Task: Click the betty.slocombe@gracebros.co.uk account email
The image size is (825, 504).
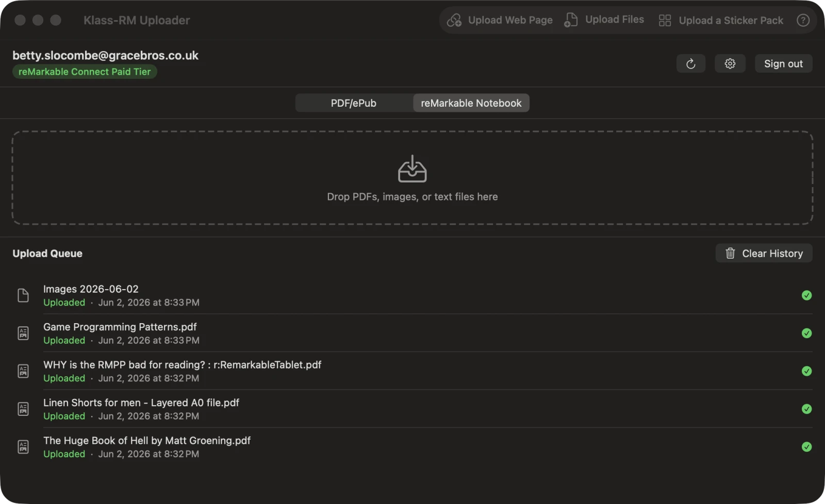Action: click(105, 55)
